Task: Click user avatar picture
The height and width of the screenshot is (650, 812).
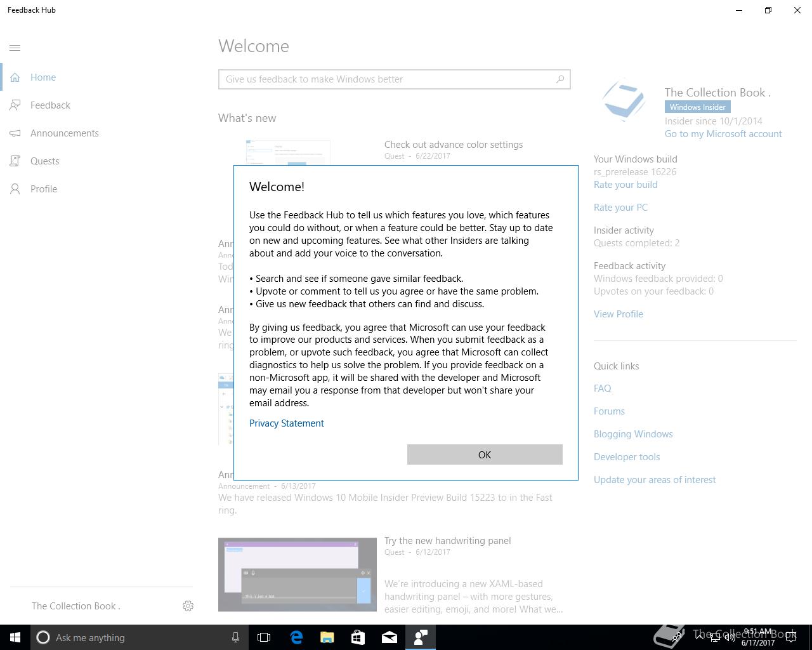Action: pyautogui.click(x=624, y=100)
